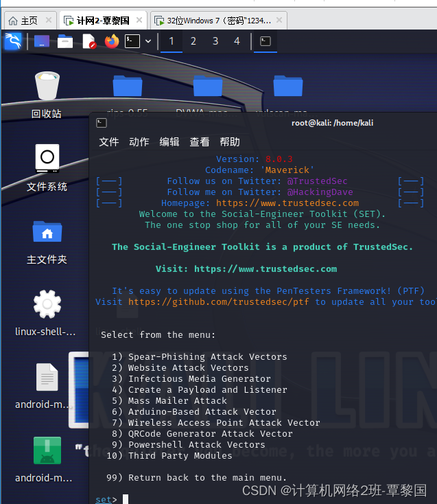This screenshot has height=504, width=437.
Task: Click the @TrustedSec Twitter handle
Action: pyautogui.click(x=317, y=181)
